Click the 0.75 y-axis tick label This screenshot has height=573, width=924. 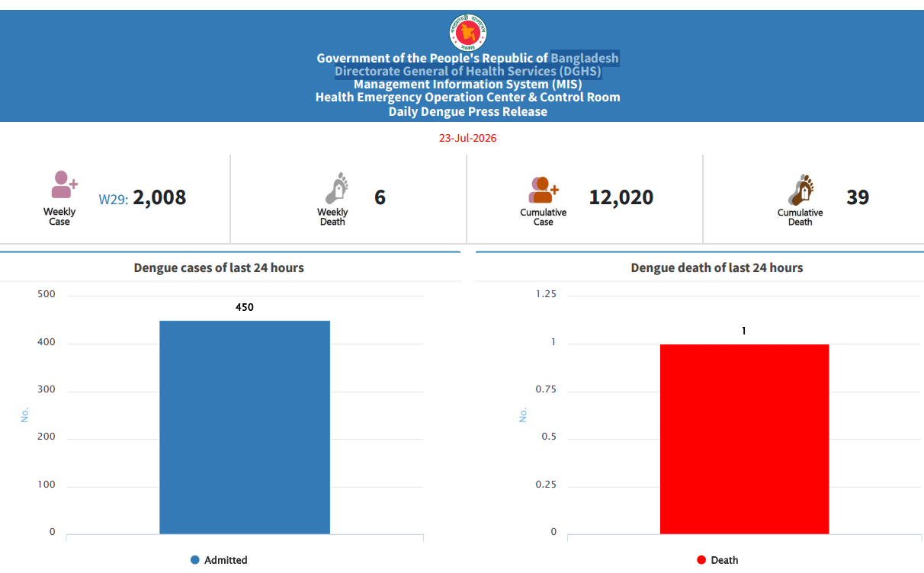(546, 389)
